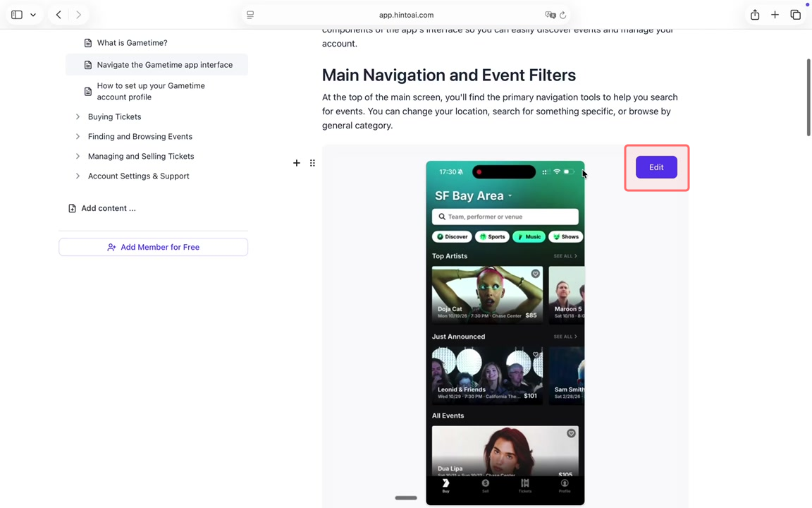This screenshot has height=508, width=812.
Task: Open the 'What is Gametime?' page
Action: pyautogui.click(x=132, y=43)
